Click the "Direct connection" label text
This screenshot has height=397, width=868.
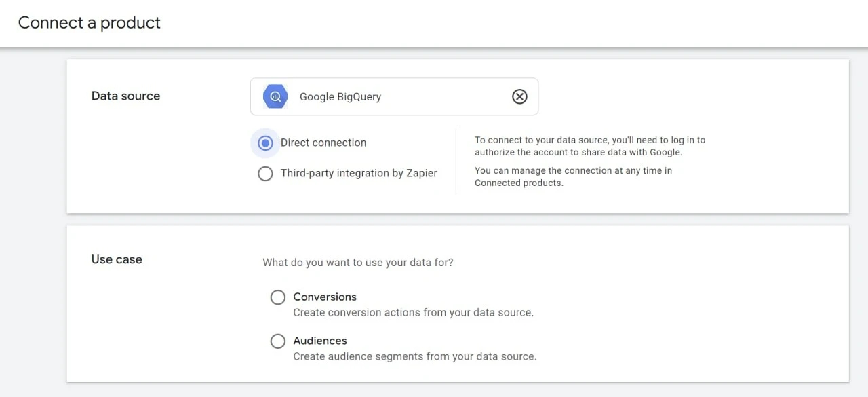323,143
